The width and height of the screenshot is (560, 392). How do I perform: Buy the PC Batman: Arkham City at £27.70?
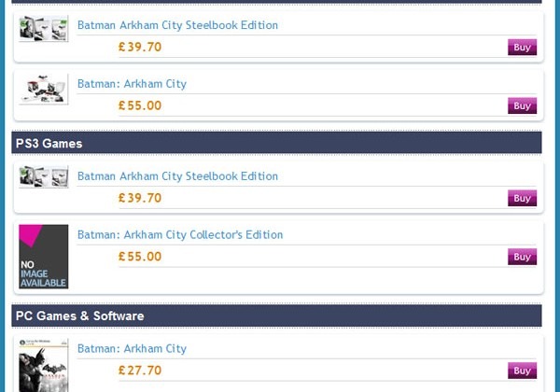[x=522, y=371]
